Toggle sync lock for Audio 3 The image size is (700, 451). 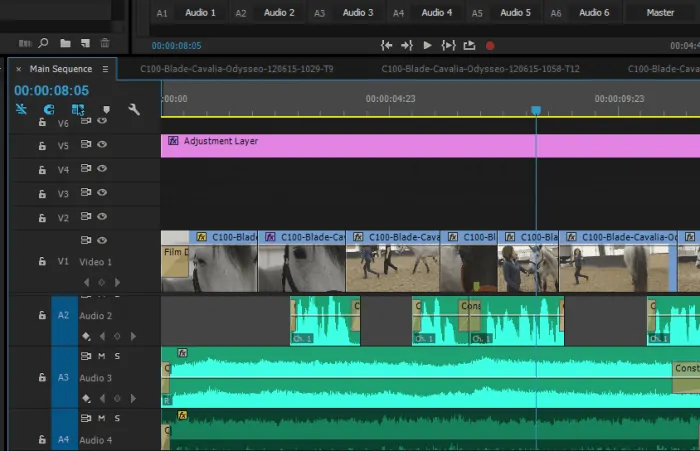86,356
